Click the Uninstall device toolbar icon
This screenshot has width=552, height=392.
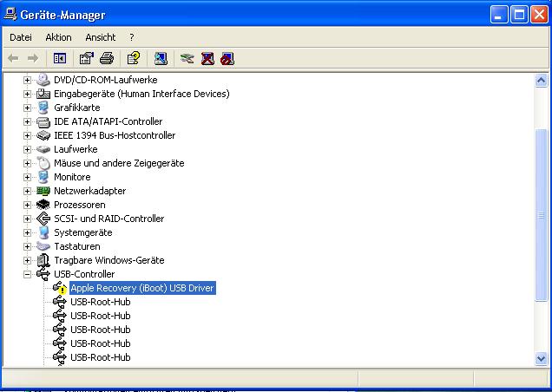click(207, 58)
